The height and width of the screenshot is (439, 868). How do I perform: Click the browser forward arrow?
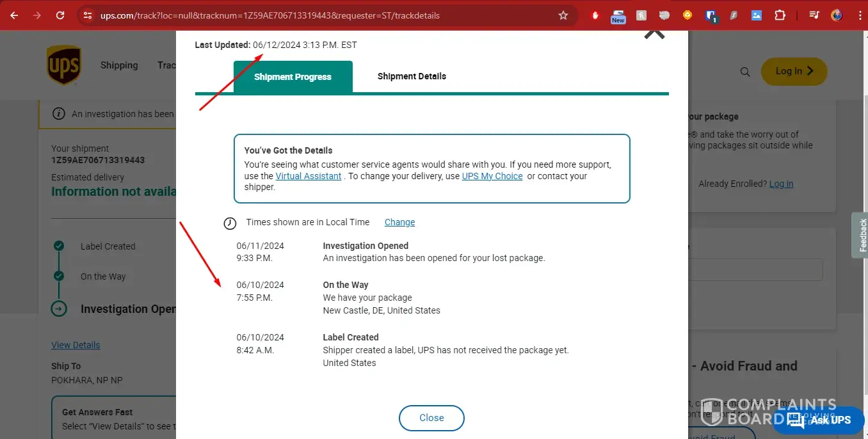37,15
